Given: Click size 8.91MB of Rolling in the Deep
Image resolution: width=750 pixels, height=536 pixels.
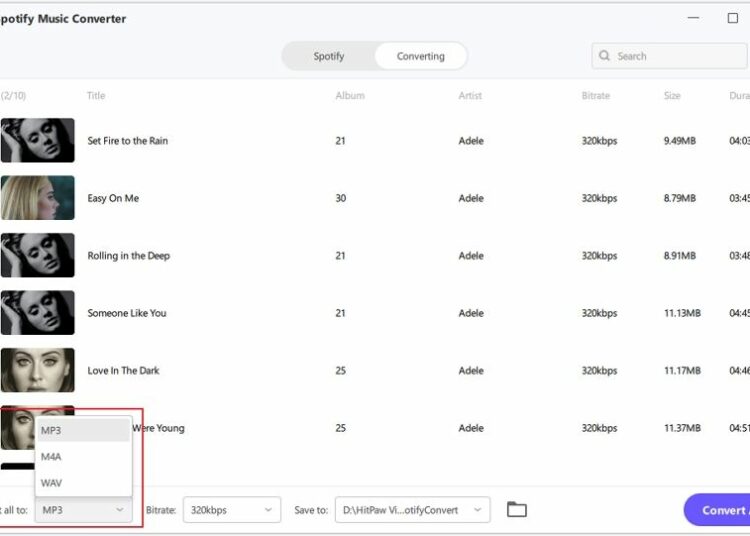Looking at the screenshot, I should click(680, 256).
